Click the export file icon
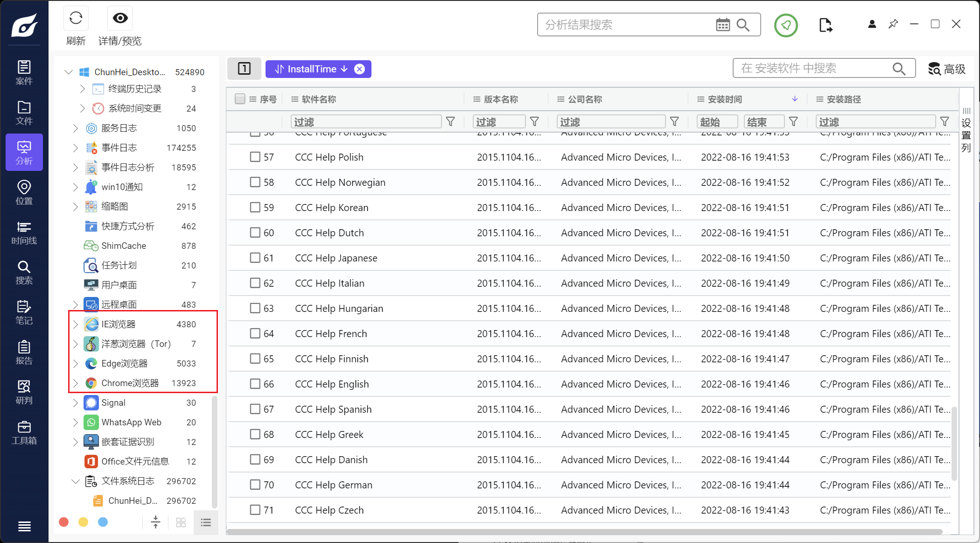The width and height of the screenshot is (980, 543). click(825, 25)
